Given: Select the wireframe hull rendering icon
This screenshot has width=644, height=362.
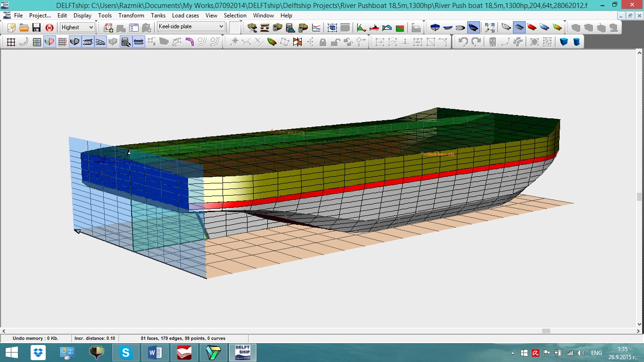Looking at the screenshot, I should (x=506, y=27).
